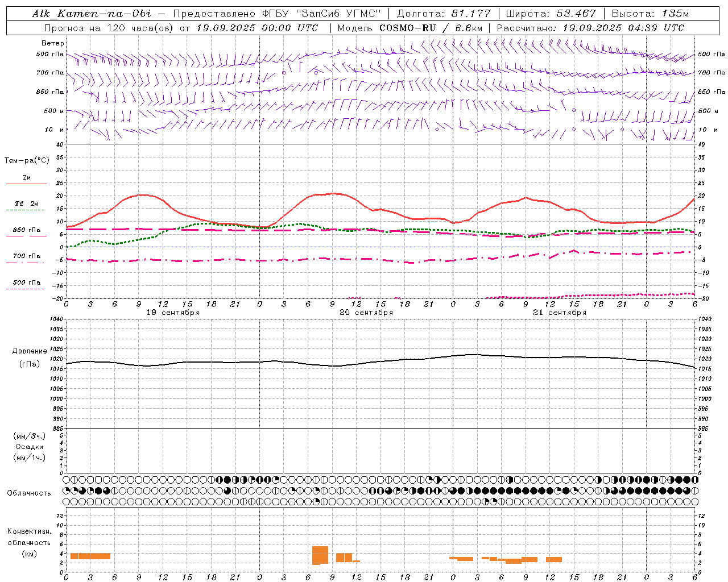Viewport: 728px width, 582px height.
Task: Click the model label COSMO-RU / 6.6км
Action: 431,28
